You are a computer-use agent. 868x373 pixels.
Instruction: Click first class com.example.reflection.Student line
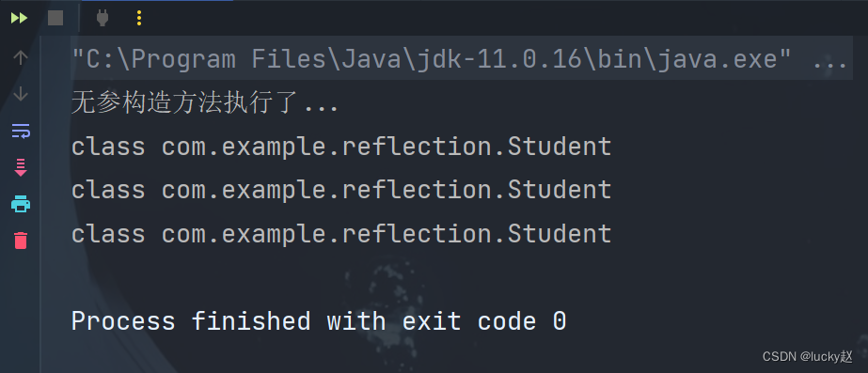click(x=341, y=147)
